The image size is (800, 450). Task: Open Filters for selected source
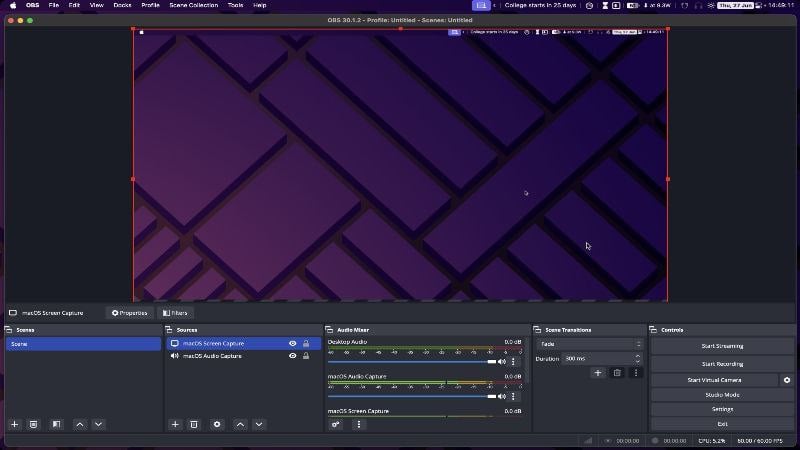[x=175, y=313]
